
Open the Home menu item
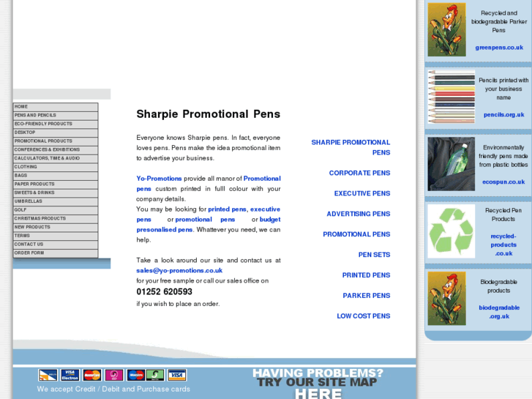(x=56, y=107)
